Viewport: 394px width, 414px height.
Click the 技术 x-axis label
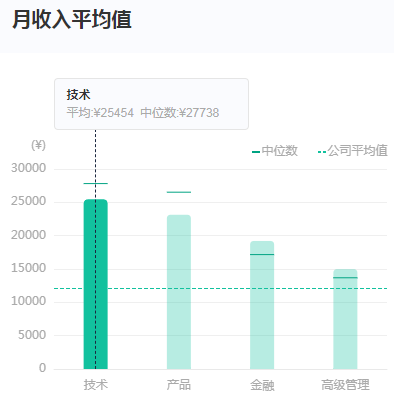[96, 385]
